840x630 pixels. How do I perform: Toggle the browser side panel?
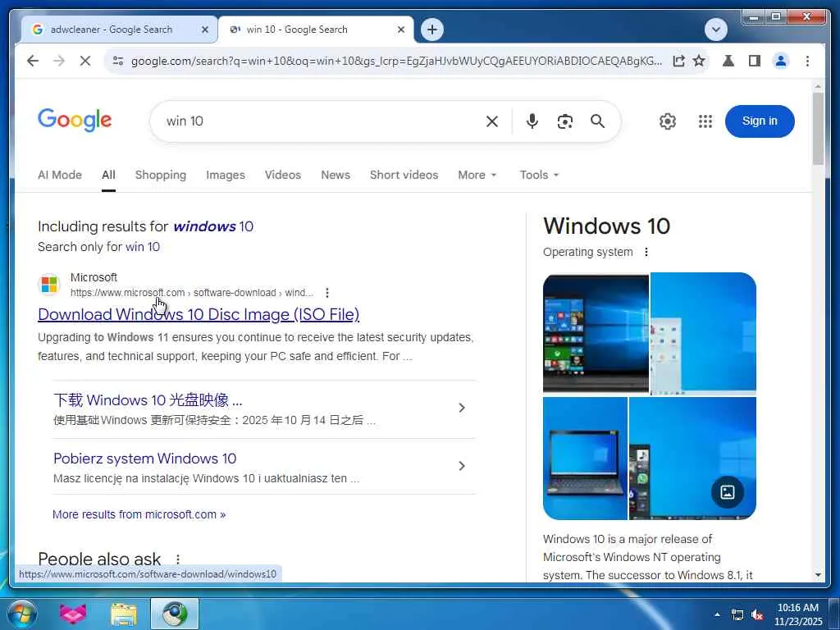[x=755, y=61]
